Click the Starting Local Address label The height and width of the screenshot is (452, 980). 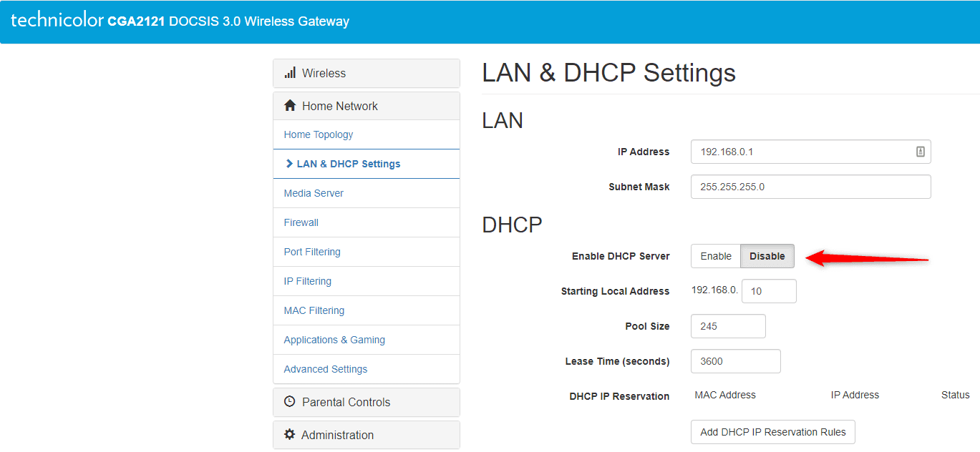[x=615, y=291]
